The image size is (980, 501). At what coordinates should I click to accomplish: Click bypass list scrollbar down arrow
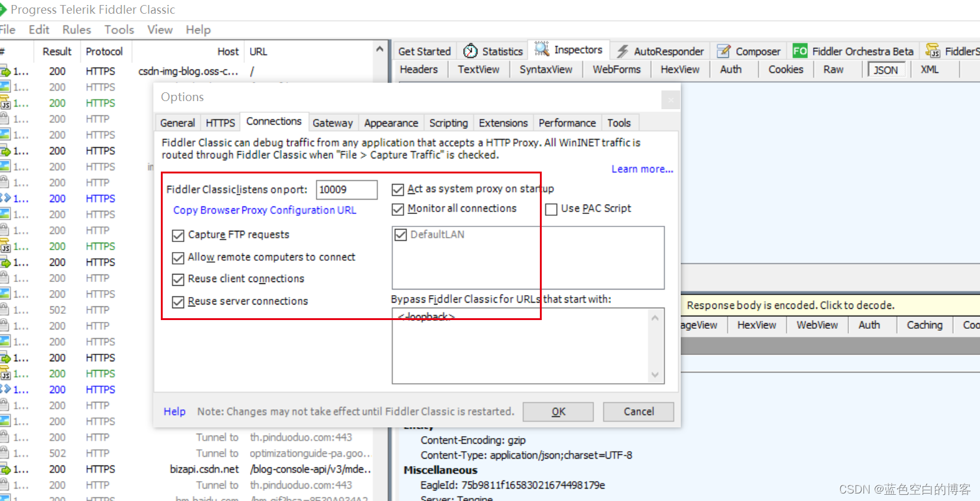(x=655, y=375)
